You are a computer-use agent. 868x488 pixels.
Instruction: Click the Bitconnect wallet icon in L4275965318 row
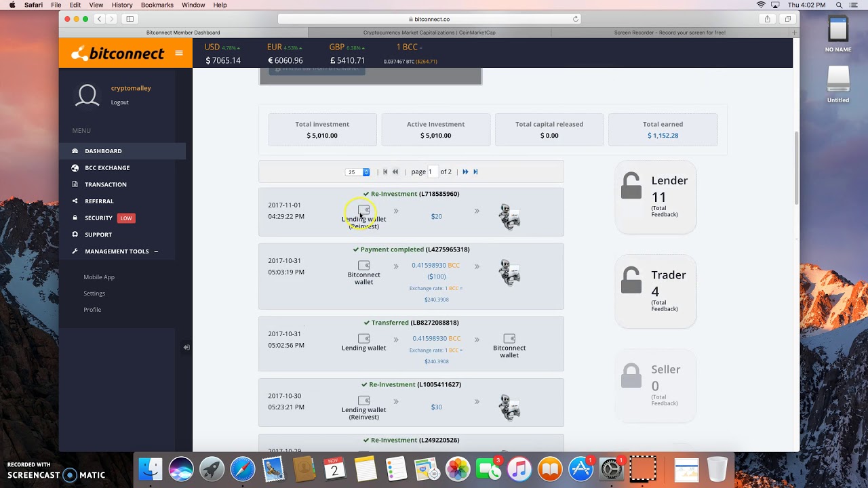(364, 265)
